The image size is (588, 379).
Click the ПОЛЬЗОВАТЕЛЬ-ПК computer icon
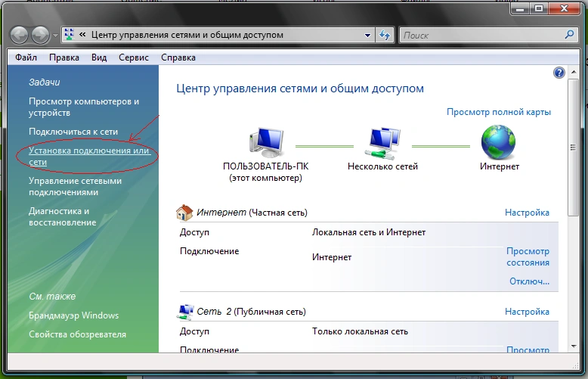click(x=265, y=141)
